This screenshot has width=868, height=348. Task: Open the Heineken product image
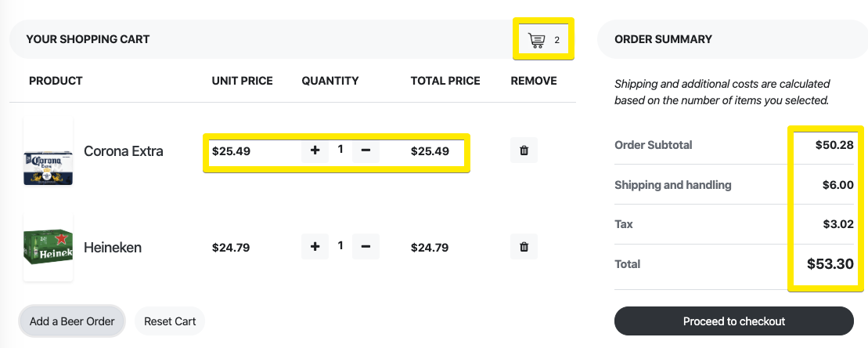click(x=48, y=248)
